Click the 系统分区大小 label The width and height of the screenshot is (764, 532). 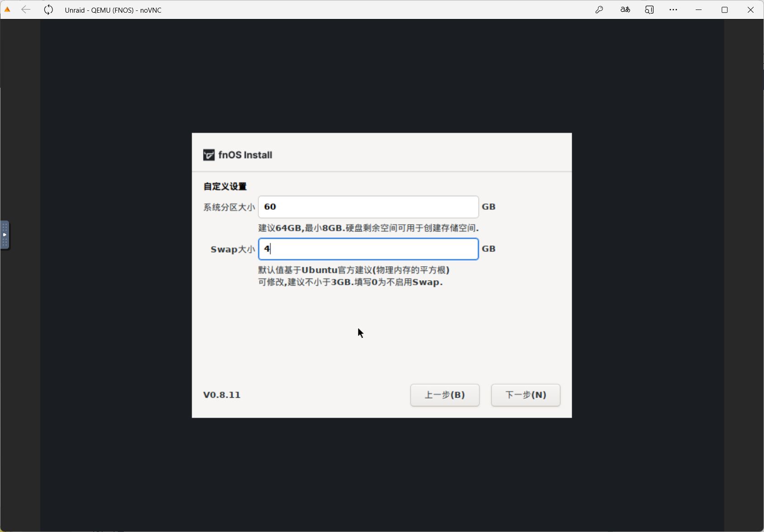tap(229, 207)
